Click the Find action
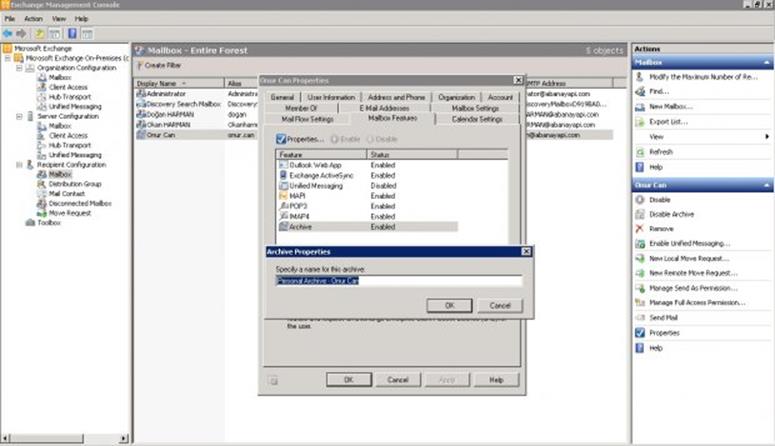 point(658,91)
